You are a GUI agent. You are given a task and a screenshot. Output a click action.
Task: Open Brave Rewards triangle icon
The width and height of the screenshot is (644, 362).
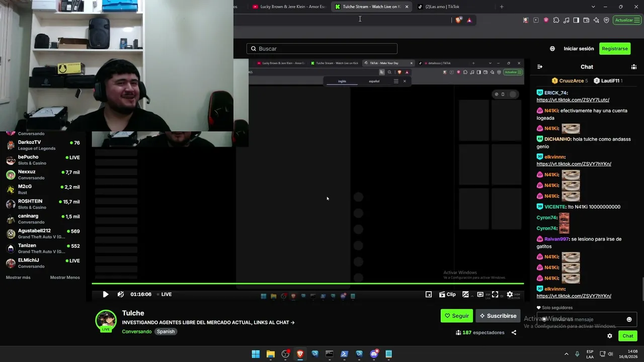[469, 20]
